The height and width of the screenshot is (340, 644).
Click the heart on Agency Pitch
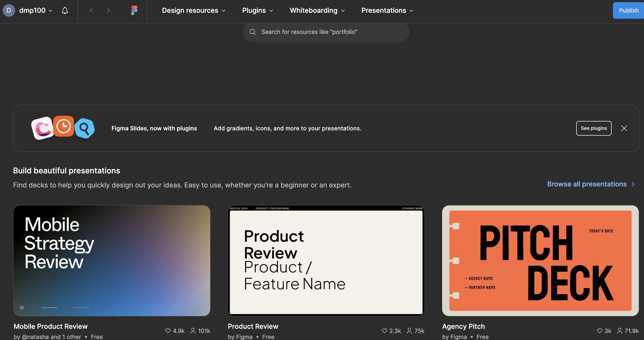point(599,331)
